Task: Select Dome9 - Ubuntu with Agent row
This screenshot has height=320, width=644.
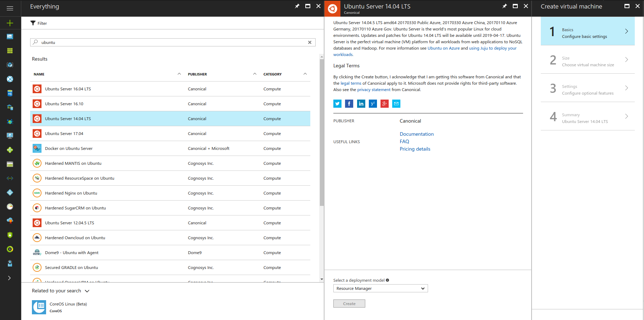Action: tap(170, 253)
